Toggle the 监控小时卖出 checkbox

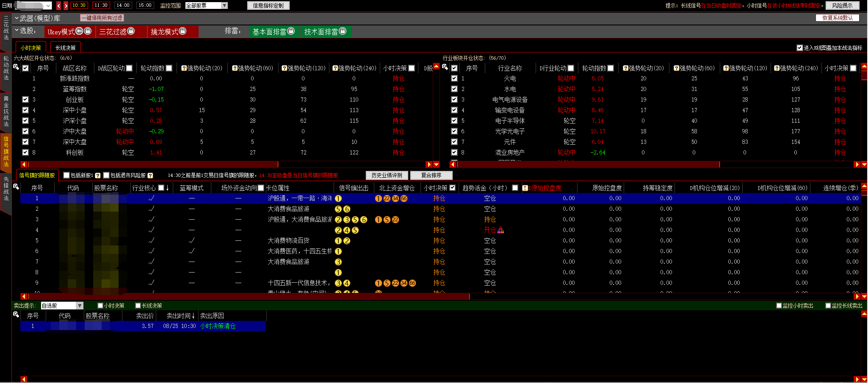(x=779, y=306)
